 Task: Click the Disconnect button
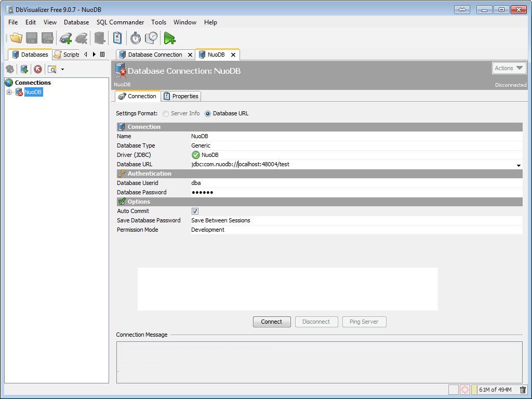point(316,322)
